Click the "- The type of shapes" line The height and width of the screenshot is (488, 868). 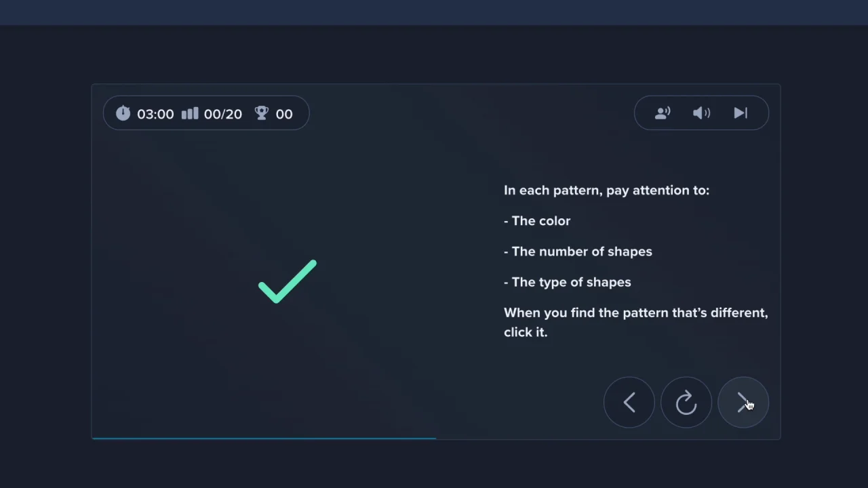pyautogui.click(x=568, y=282)
